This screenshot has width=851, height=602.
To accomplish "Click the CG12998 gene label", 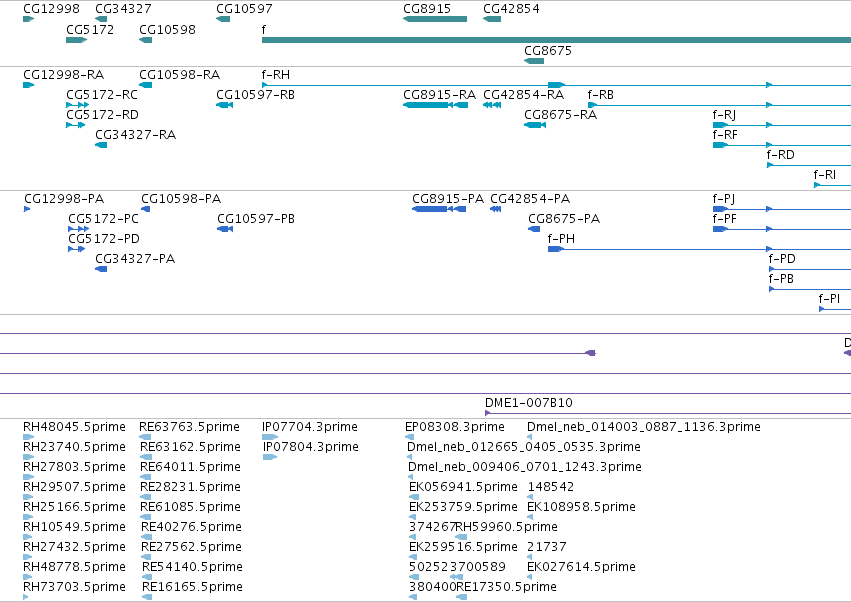I will pos(51,9).
